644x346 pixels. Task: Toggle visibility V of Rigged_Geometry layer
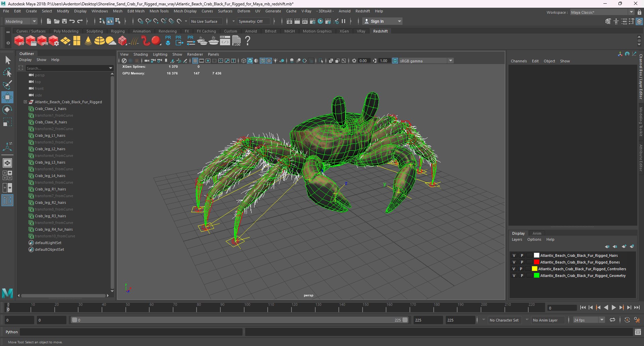click(514, 276)
